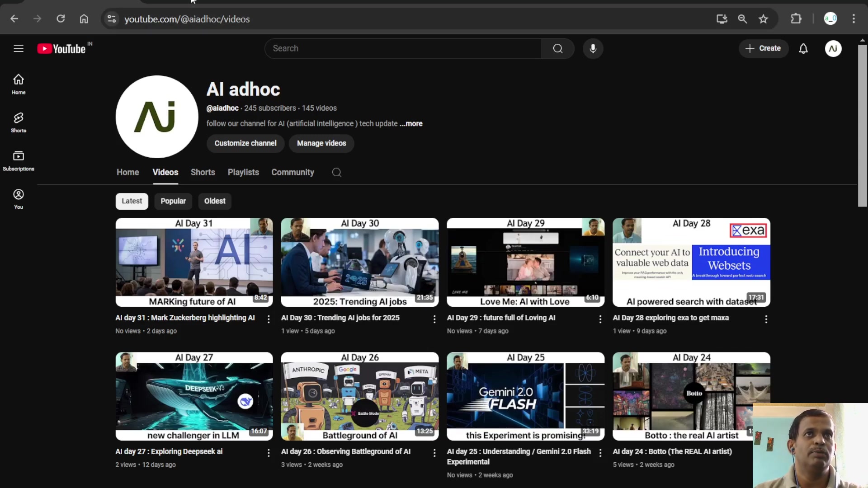Screen dimensions: 868x488
Task: Open the Community tab
Action: [x=292, y=173]
